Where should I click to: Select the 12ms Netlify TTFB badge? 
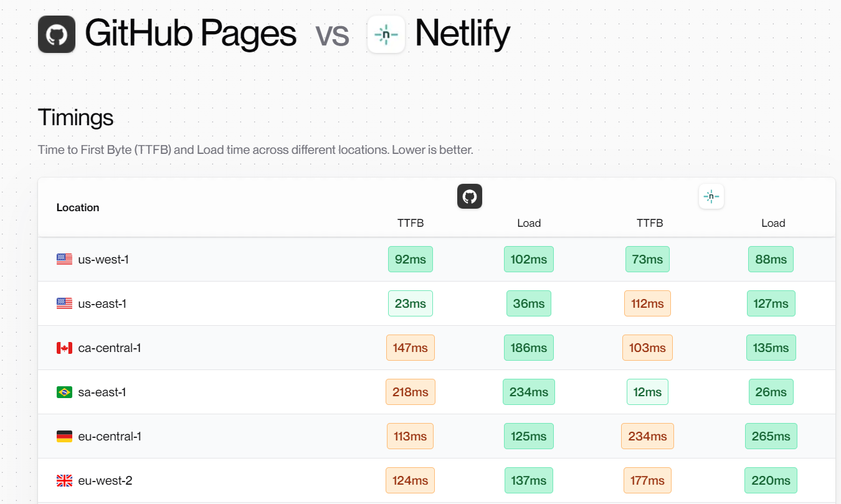tap(647, 392)
